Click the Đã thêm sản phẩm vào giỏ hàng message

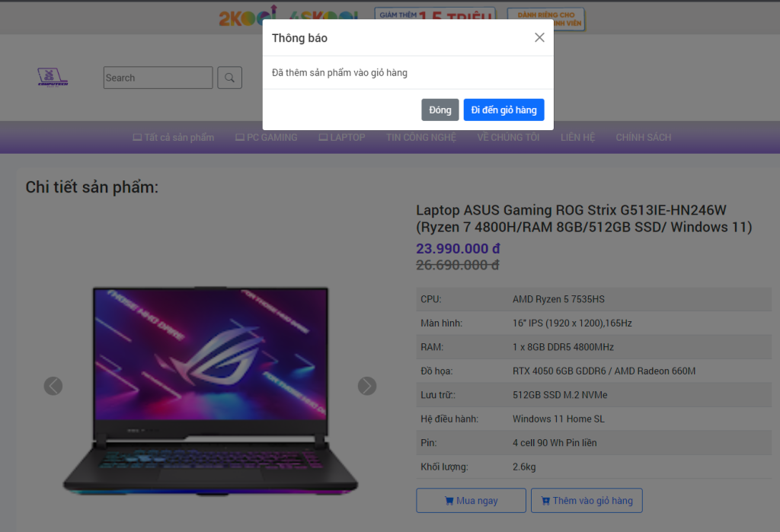340,72
